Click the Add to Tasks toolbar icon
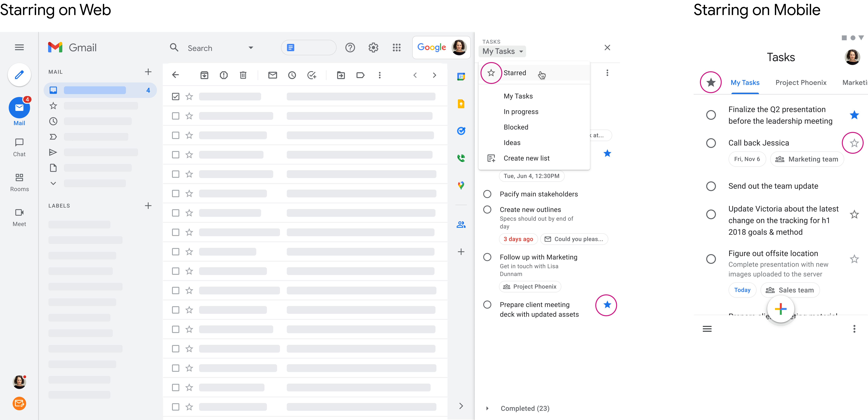 [312, 75]
